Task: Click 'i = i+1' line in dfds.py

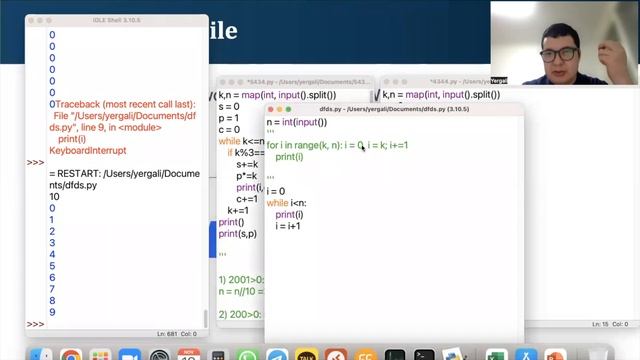Action: (288, 226)
